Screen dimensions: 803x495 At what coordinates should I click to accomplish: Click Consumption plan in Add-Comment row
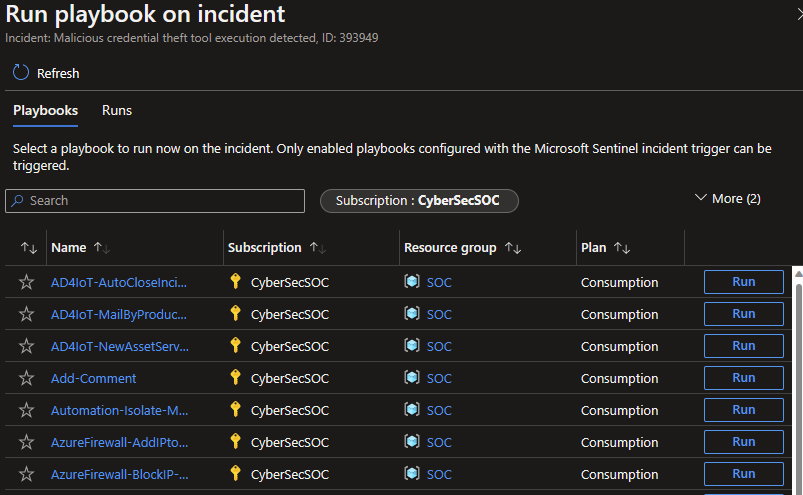coord(619,378)
